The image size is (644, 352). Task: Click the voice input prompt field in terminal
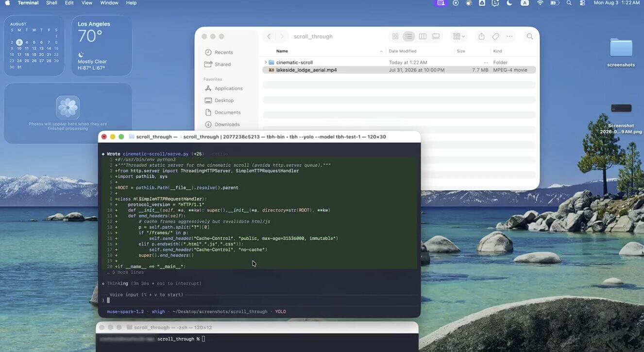tap(259, 300)
